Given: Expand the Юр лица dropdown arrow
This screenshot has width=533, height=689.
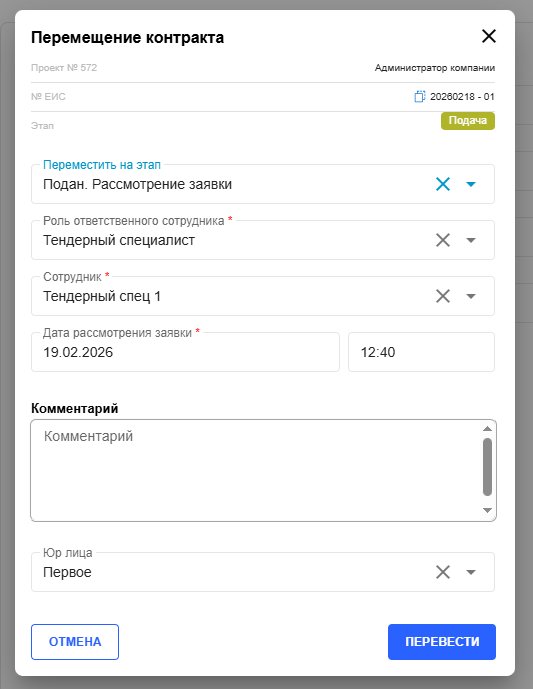Looking at the screenshot, I should (x=471, y=572).
